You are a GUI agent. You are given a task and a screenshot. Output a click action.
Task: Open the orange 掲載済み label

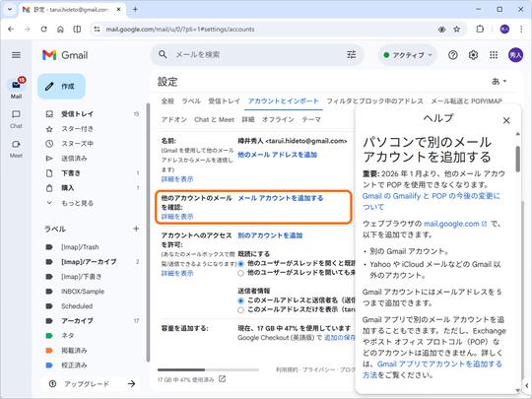point(92,350)
